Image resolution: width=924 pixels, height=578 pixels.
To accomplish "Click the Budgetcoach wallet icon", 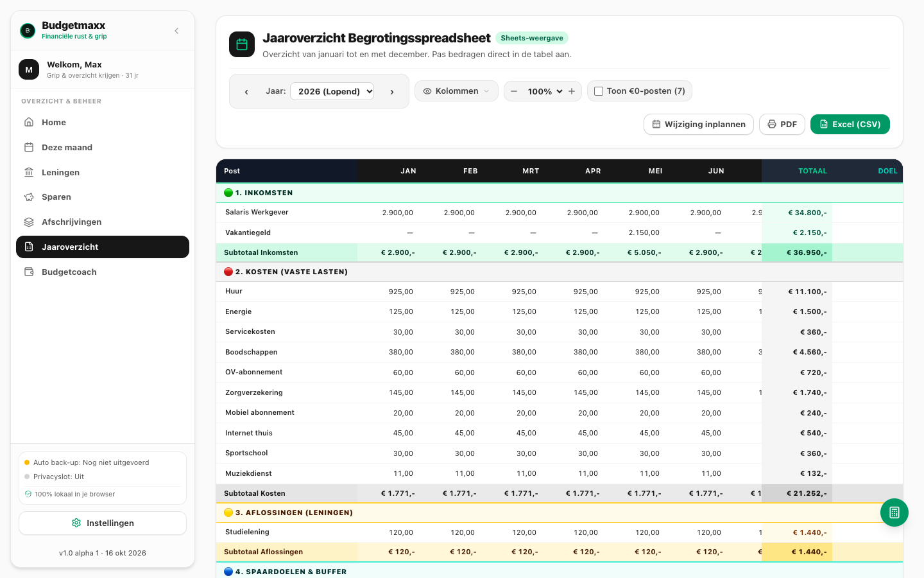I will tap(29, 272).
